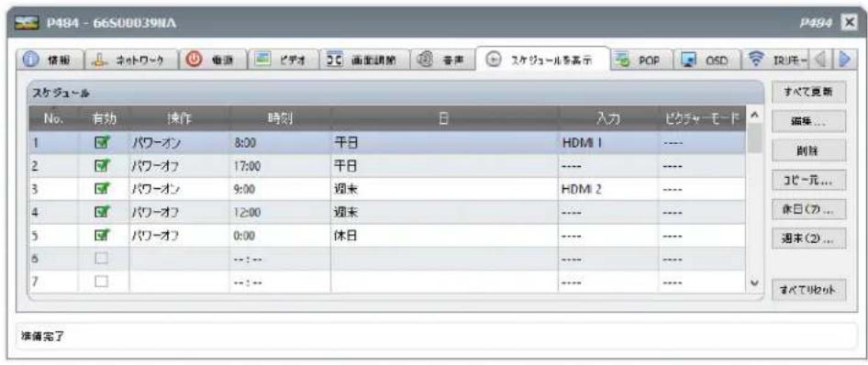The width and height of the screenshot is (868, 365).
Task: Select the 8:00 time cell
Action: click(280, 142)
